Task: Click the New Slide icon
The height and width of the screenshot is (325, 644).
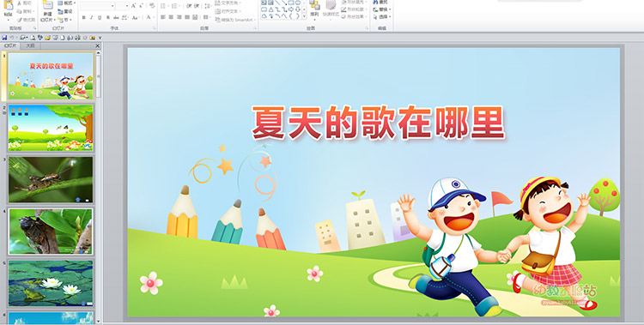Action: tap(47, 11)
